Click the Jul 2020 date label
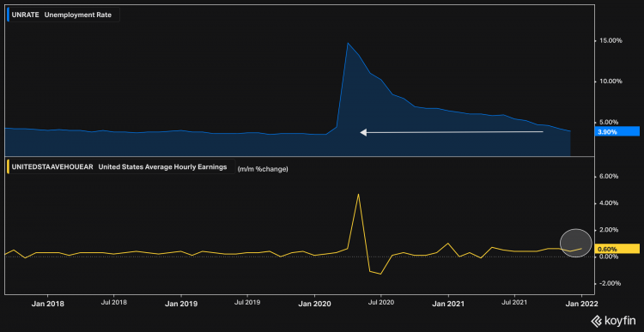Viewport: 644px width, 332px height. [x=380, y=302]
